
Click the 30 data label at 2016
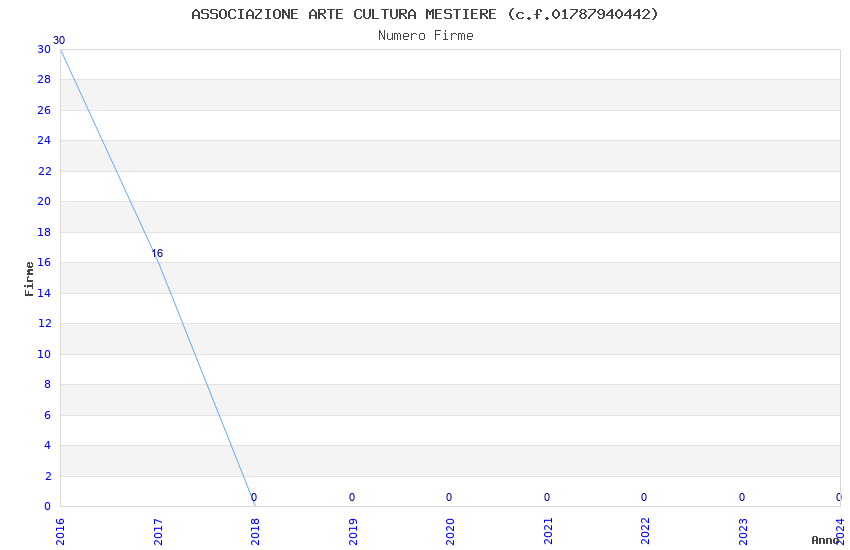click(59, 40)
